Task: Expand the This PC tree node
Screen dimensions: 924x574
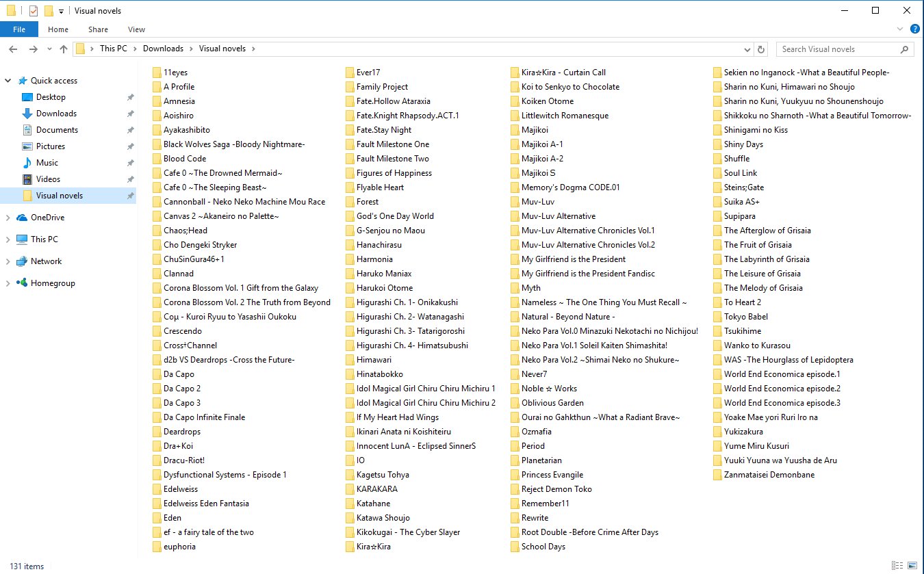Action: [x=8, y=239]
